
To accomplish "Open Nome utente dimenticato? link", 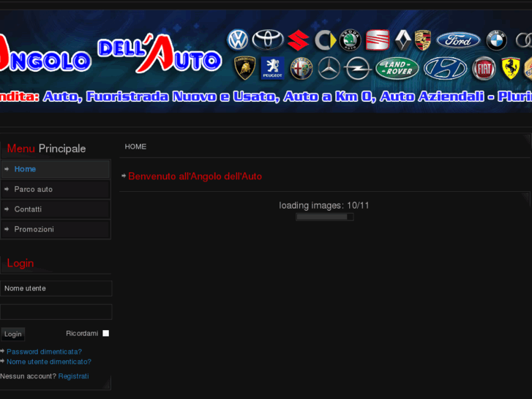I will (x=49, y=362).
